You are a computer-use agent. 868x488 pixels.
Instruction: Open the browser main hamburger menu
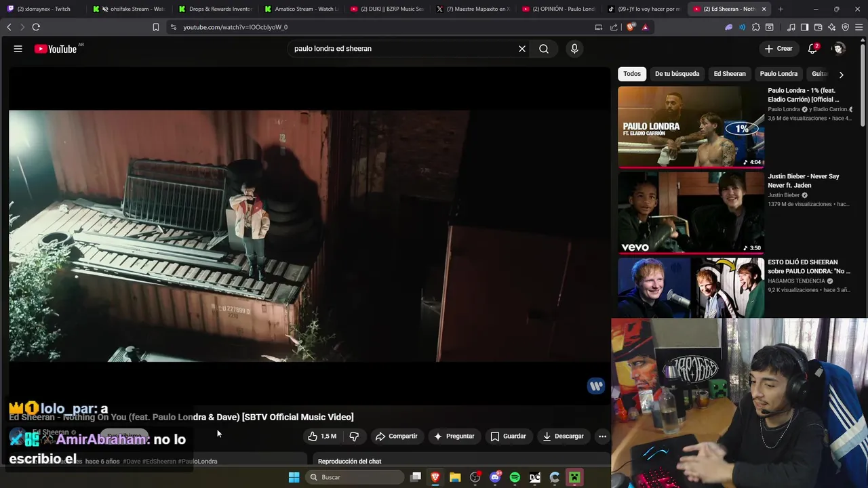[859, 27]
